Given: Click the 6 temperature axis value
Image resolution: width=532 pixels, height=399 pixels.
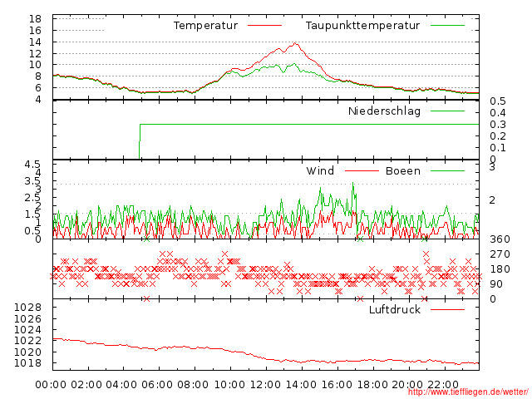Looking at the screenshot, I should pos(38,87).
